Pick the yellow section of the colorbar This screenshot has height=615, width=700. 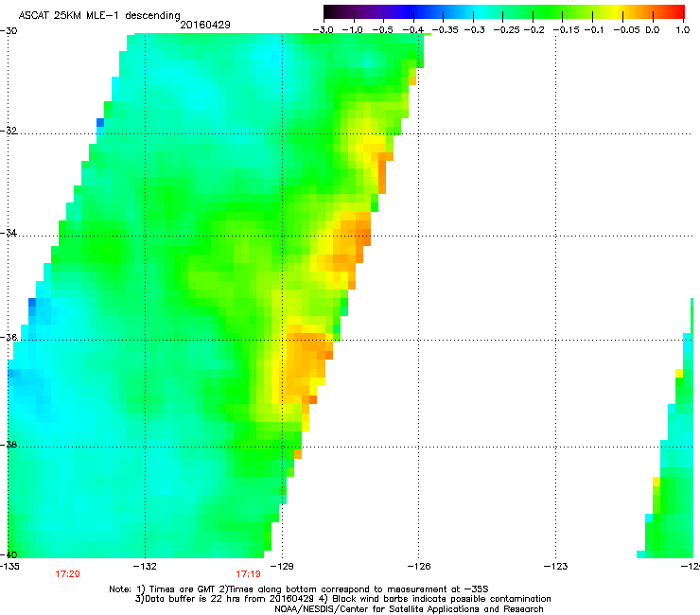point(616,11)
